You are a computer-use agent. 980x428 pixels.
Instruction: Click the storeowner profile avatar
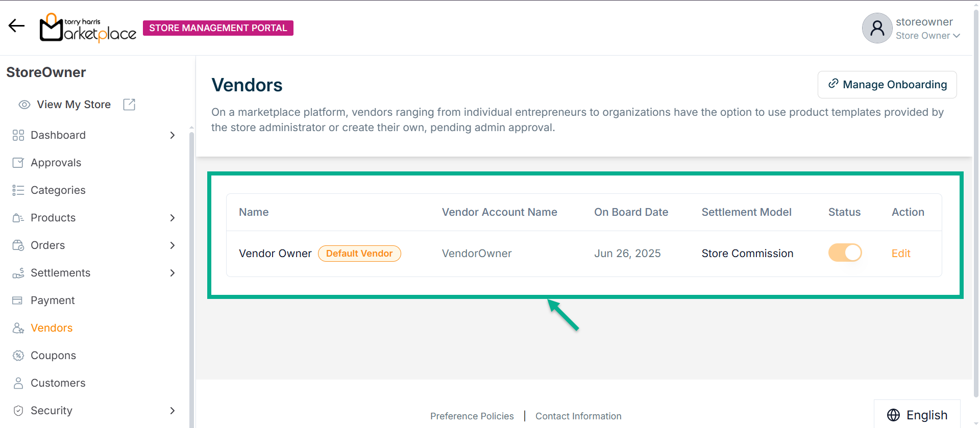point(877,28)
